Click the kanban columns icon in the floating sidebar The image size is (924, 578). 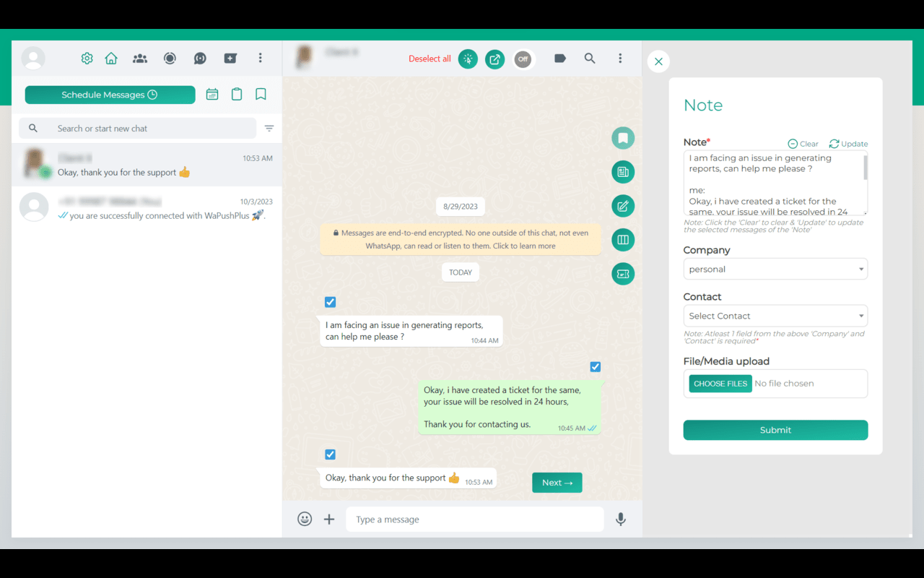(x=623, y=239)
